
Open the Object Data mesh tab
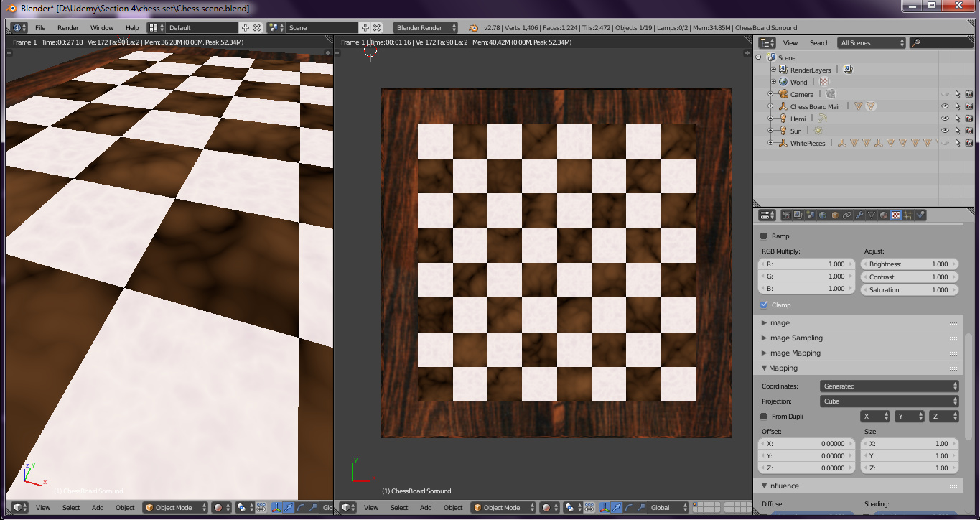click(x=872, y=215)
